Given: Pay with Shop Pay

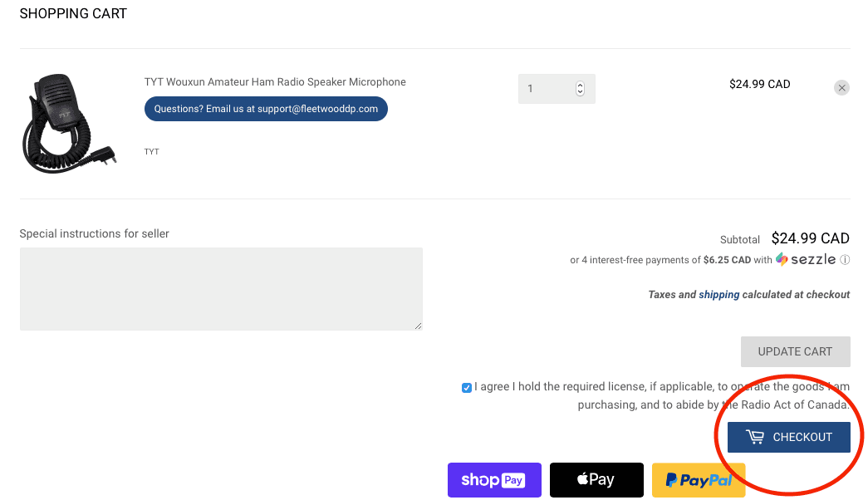Looking at the screenshot, I should 494,480.
